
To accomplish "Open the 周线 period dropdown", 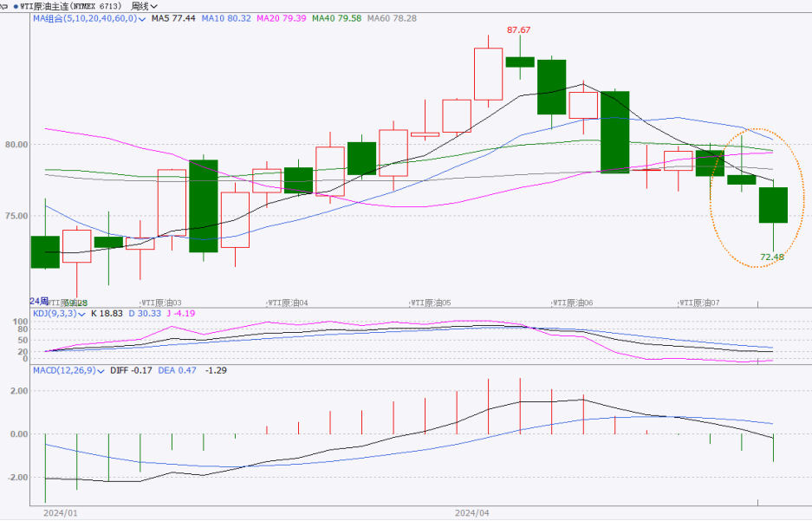I will pos(144,6).
